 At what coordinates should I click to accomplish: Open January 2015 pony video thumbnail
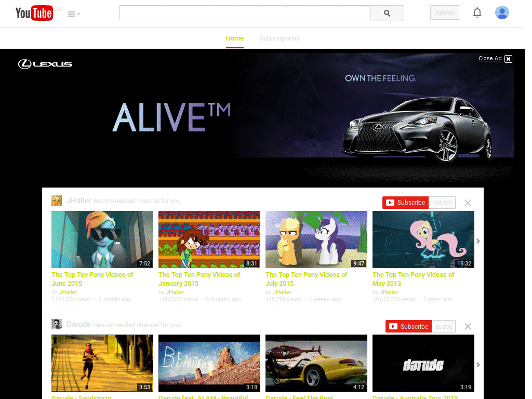(x=209, y=240)
